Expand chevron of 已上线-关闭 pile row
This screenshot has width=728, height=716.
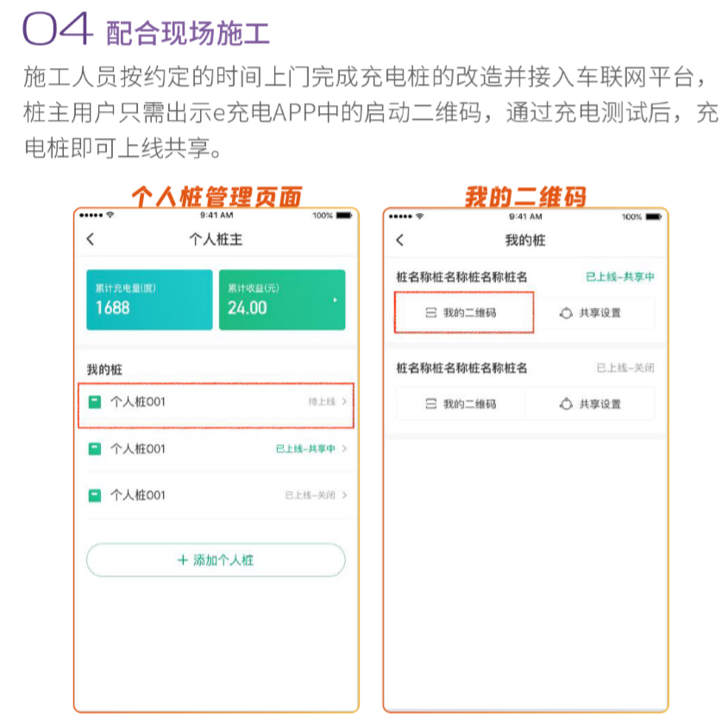344,495
